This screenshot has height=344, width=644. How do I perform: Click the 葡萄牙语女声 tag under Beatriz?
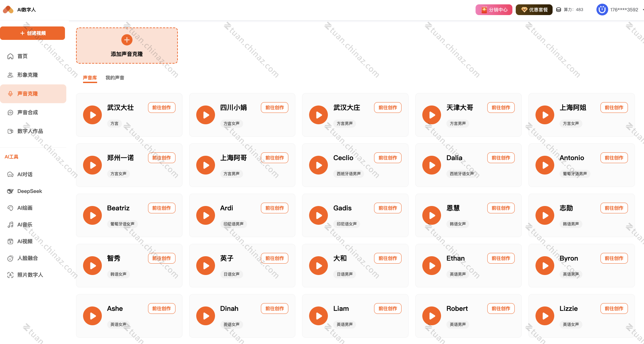tap(122, 224)
